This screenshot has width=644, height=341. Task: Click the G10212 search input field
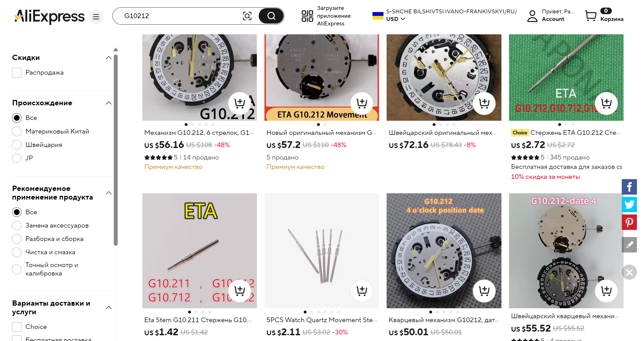point(180,16)
